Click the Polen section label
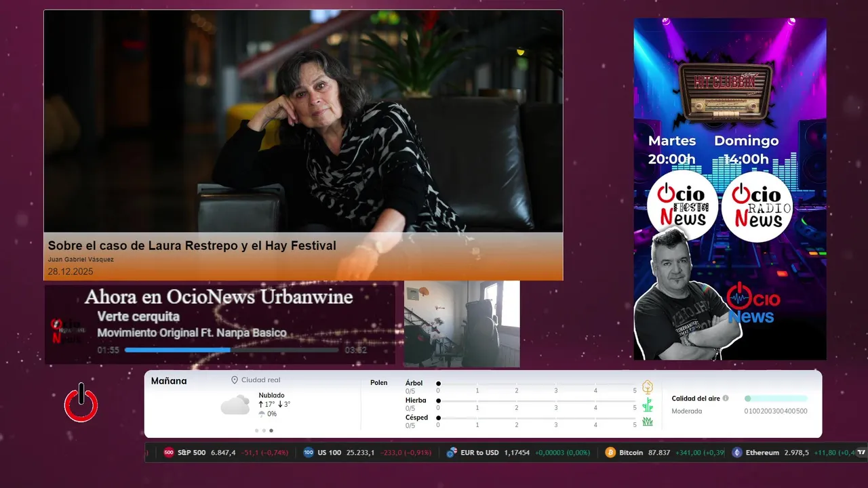The image size is (868, 488). (x=379, y=383)
